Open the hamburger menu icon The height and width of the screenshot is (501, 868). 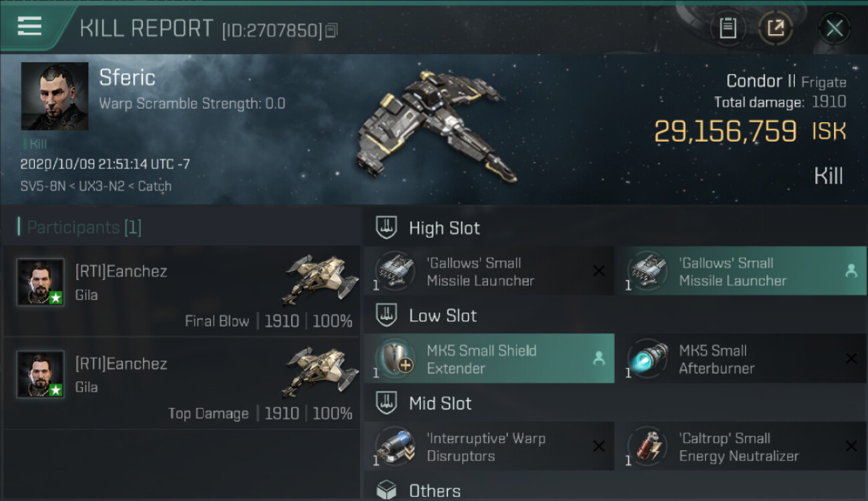(x=29, y=26)
